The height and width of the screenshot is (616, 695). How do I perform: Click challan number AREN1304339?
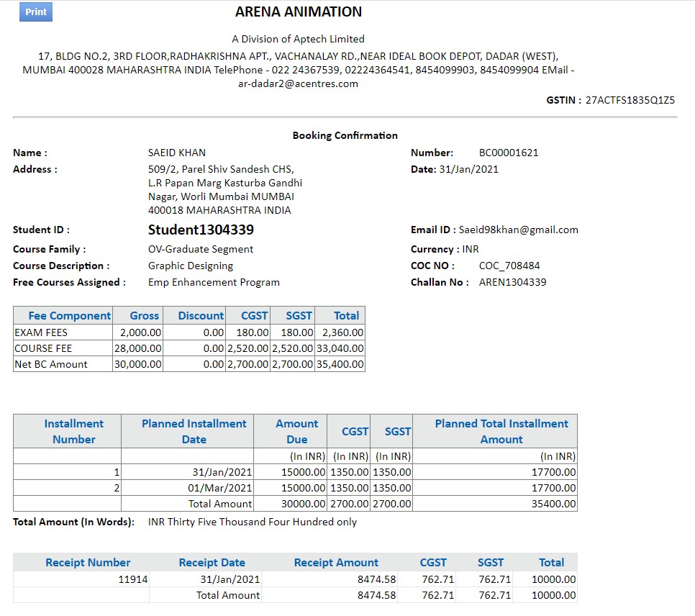(512, 282)
